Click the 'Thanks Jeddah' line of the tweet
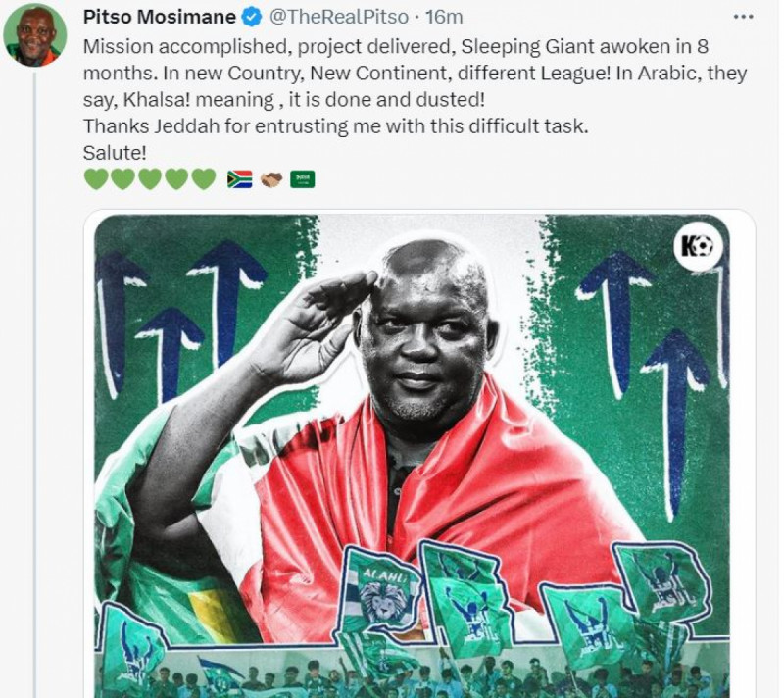This screenshot has height=698, width=784. (x=336, y=126)
